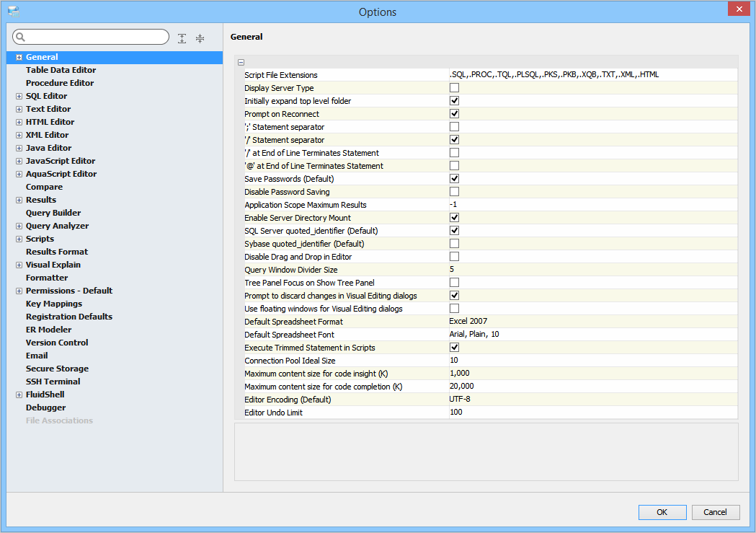This screenshot has height=533, width=756.
Task: Click the Connection Pool Ideal Size value
Action: [x=592, y=361]
